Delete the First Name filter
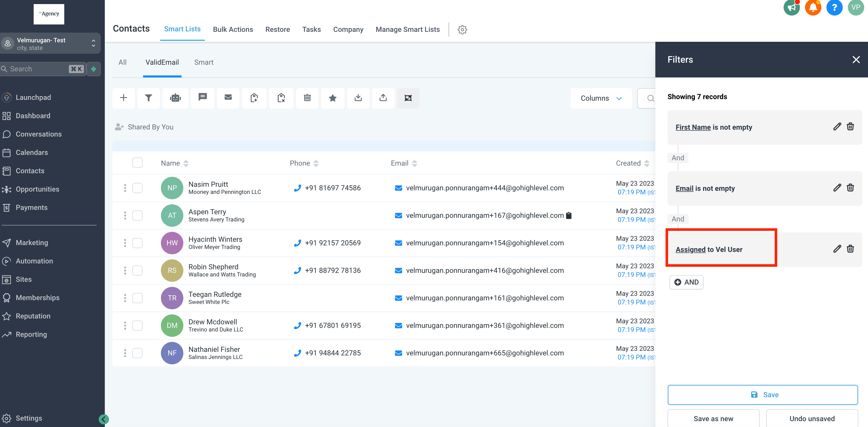Viewport: 868px width, 427px height. tap(850, 127)
